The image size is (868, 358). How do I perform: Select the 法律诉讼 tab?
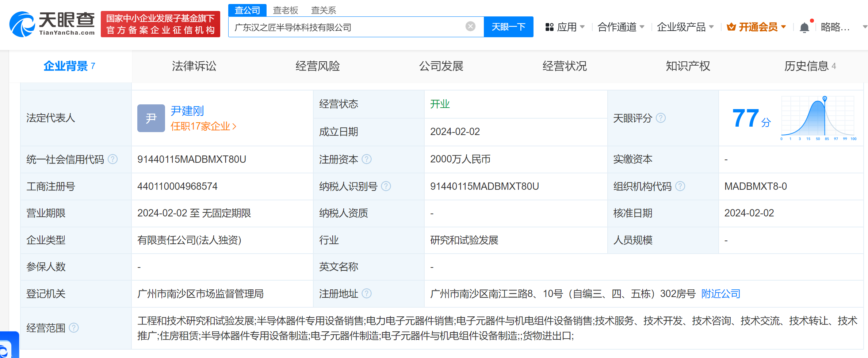click(x=194, y=66)
